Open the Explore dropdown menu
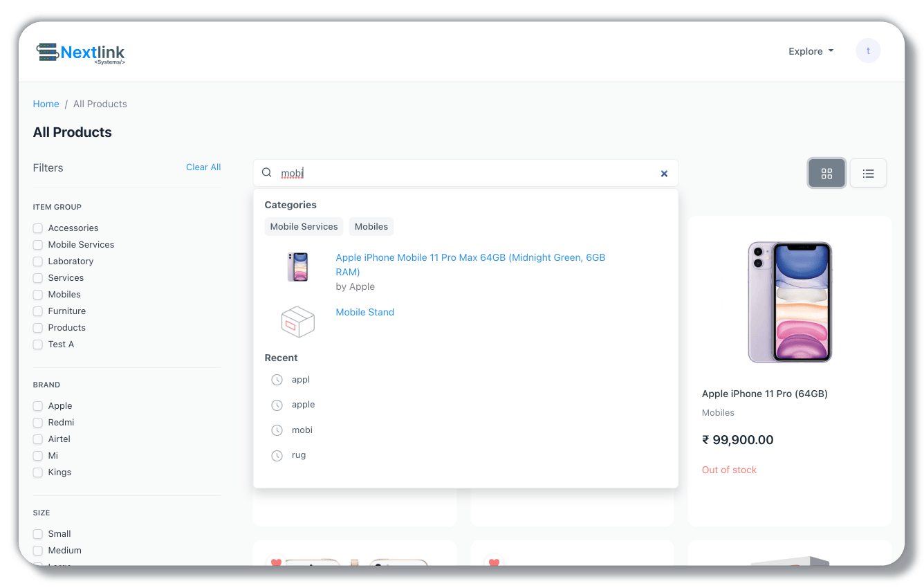This screenshot has width=924, height=588. coord(811,51)
